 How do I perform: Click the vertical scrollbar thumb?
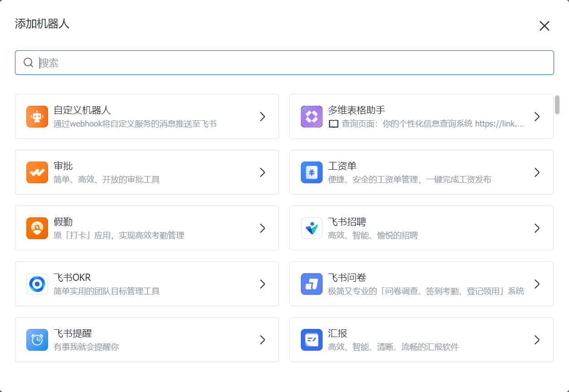557,104
